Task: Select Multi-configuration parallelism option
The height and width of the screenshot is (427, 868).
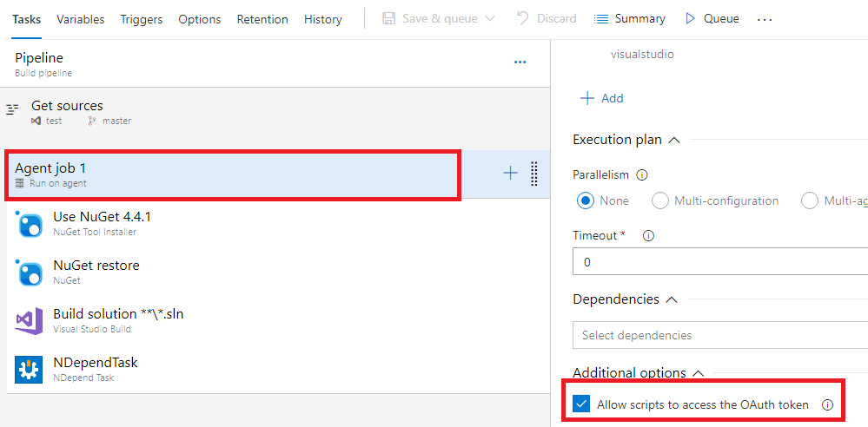Action: pyautogui.click(x=660, y=200)
